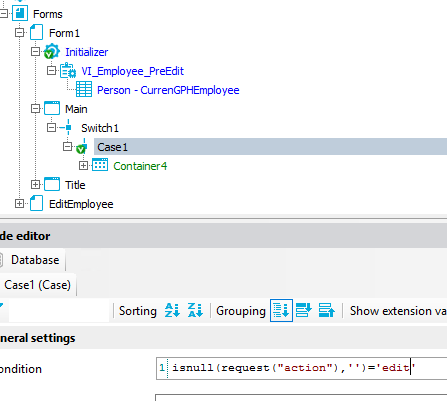447x401 pixels.
Task: Click the Person - CurrenGPHEmployee table icon
Action: (84, 89)
